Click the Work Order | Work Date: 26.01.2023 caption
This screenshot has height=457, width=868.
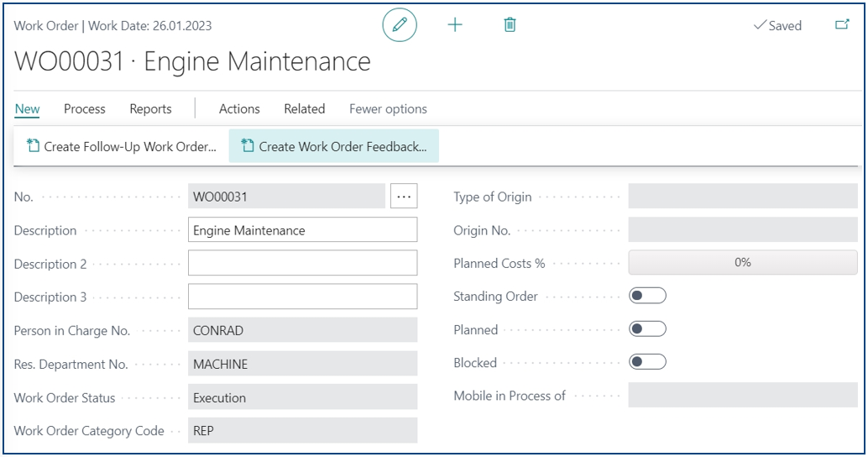click(113, 25)
